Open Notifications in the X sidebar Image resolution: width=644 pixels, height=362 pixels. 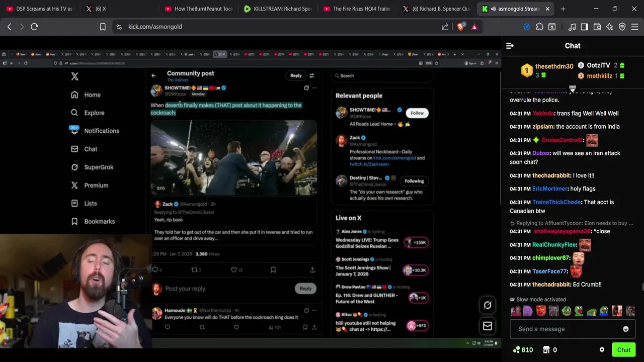tap(95, 131)
